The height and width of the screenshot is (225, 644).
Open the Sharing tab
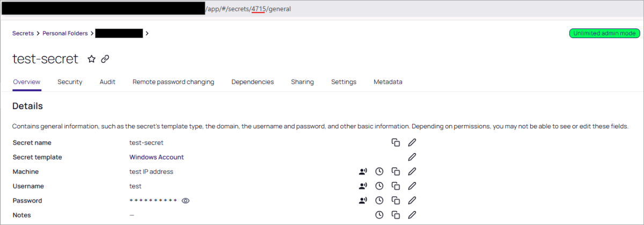(302, 82)
